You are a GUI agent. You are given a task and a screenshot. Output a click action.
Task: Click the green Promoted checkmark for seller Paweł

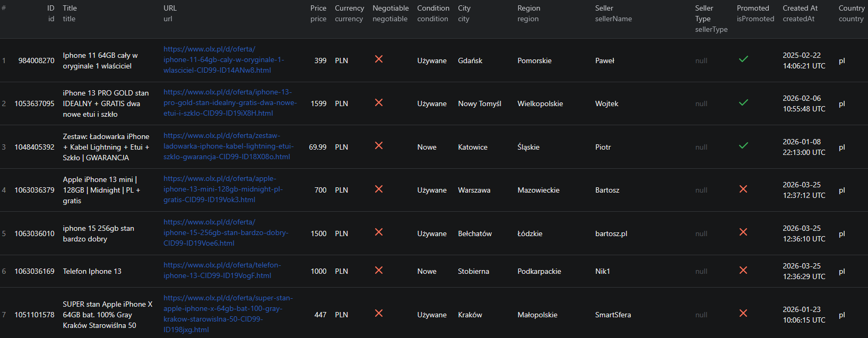click(743, 59)
